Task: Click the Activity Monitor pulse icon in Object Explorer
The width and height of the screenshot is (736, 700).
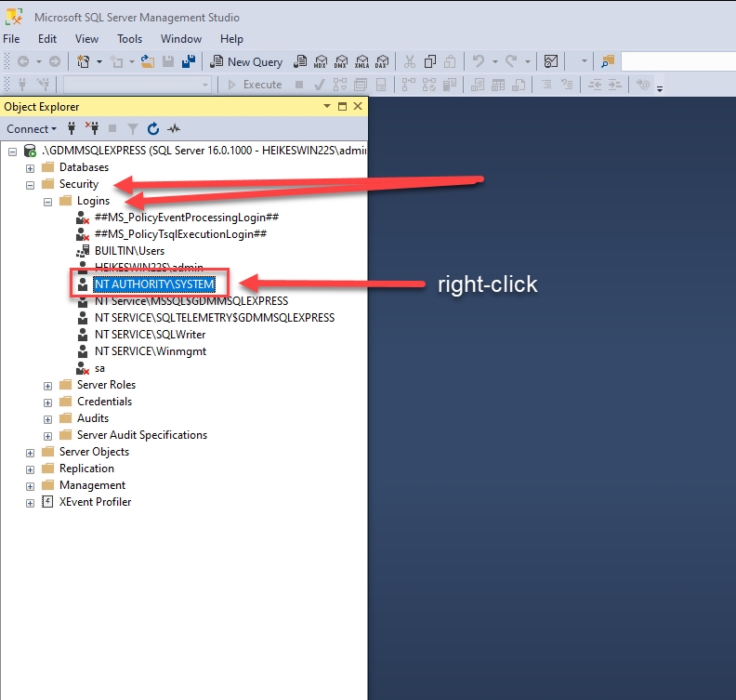Action: [x=174, y=128]
